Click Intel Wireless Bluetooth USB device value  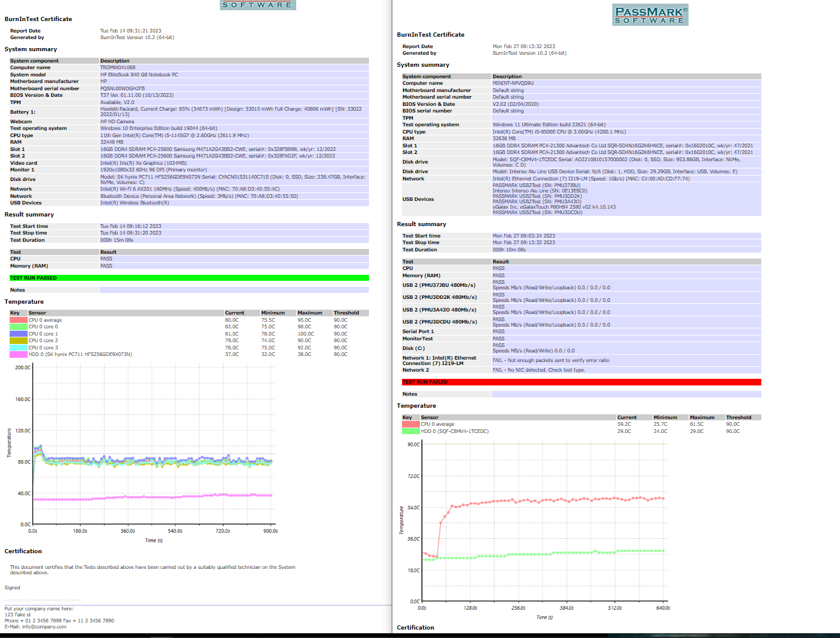135,203
